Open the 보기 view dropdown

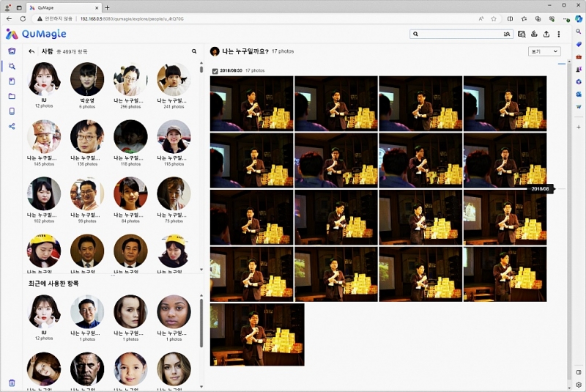(x=544, y=51)
